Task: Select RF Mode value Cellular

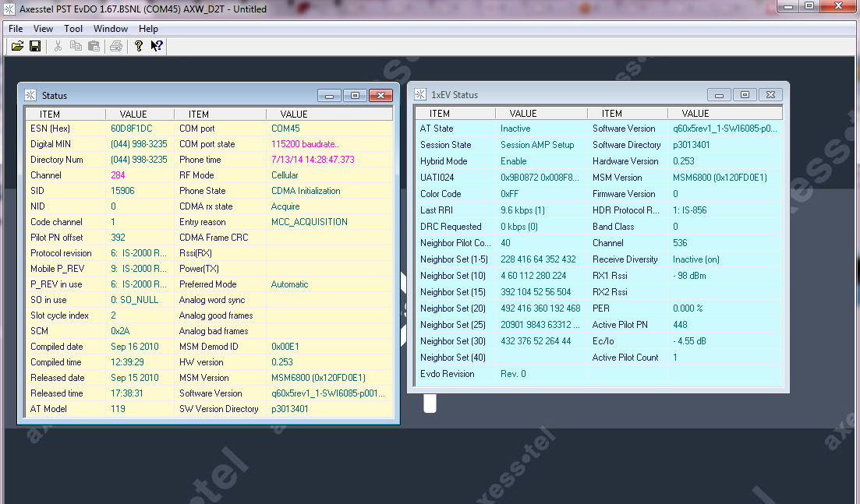Action: pyautogui.click(x=285, y=175)
